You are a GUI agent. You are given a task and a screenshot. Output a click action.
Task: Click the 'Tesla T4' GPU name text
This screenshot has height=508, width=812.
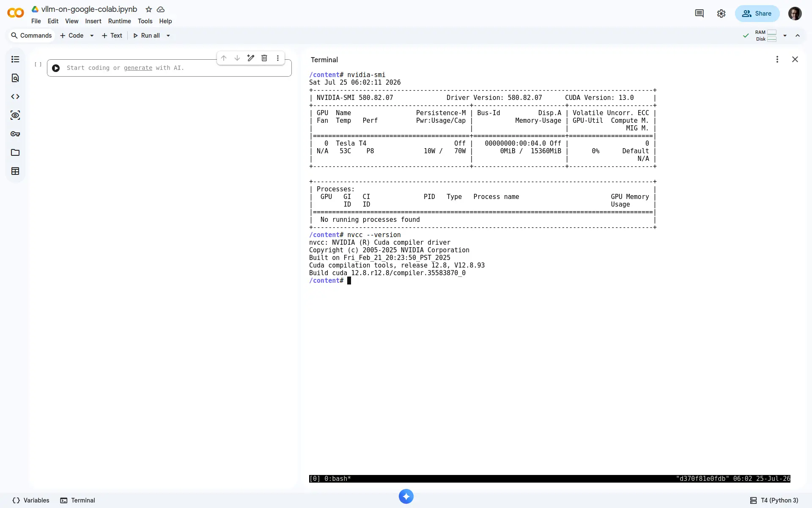pos(351,144)
